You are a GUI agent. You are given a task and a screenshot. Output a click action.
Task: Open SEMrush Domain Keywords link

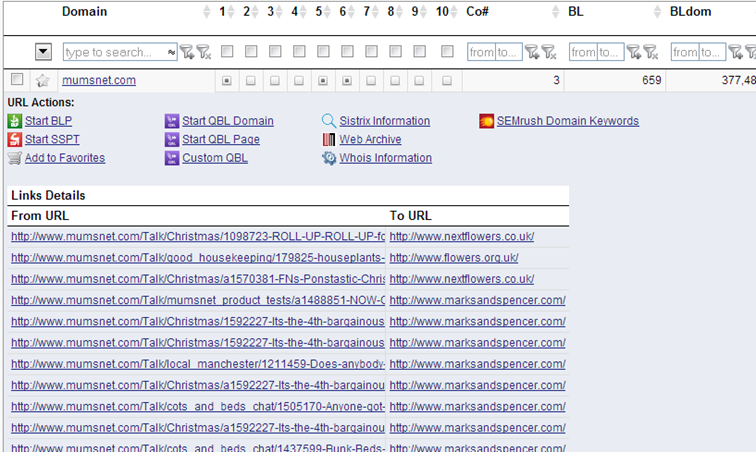pos(567,121)
